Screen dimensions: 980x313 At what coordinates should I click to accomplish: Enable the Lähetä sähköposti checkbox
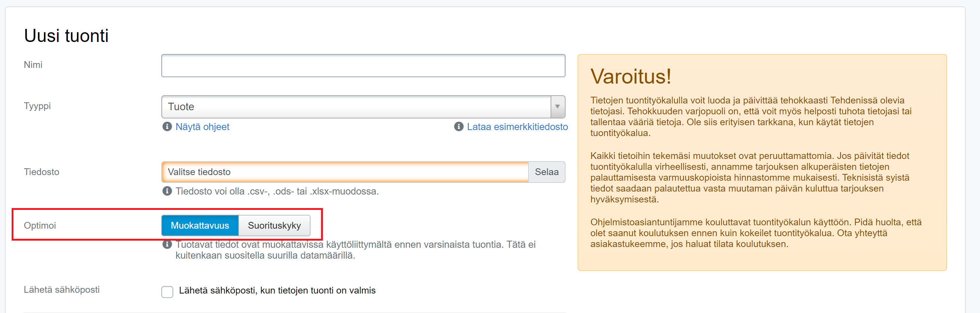[x=167, y=291]
